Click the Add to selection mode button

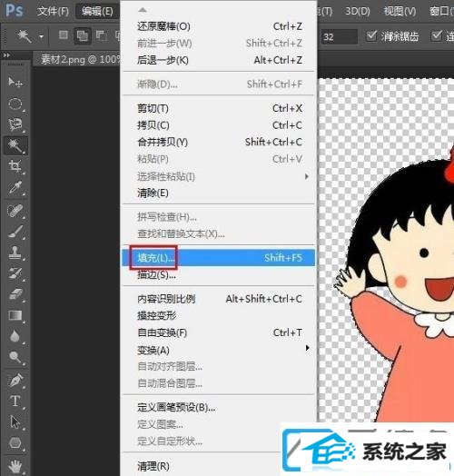[x=82, y=36]
